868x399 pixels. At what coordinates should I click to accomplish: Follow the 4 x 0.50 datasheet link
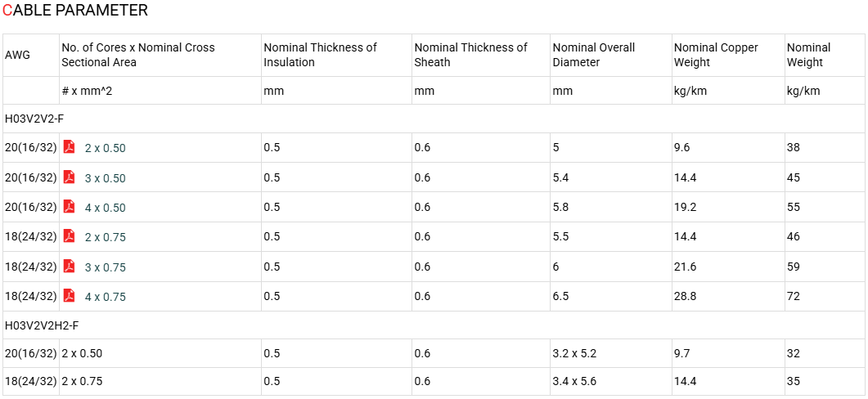point(106,208)
